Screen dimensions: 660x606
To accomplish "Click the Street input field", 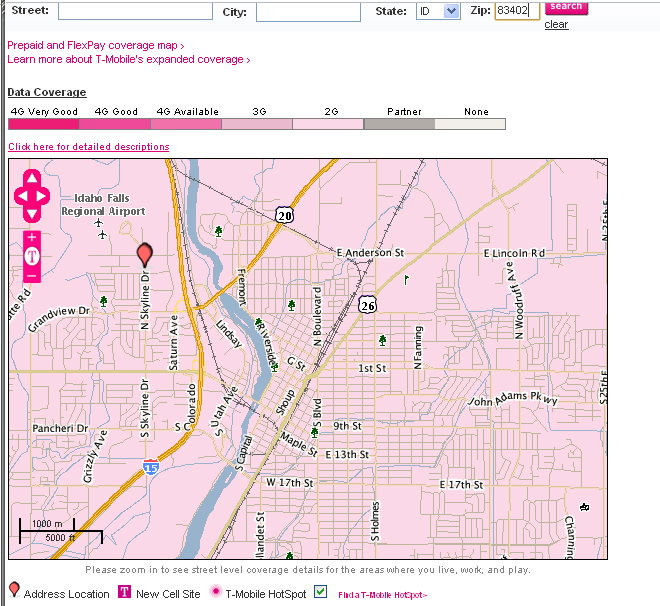I will point(135,11).
